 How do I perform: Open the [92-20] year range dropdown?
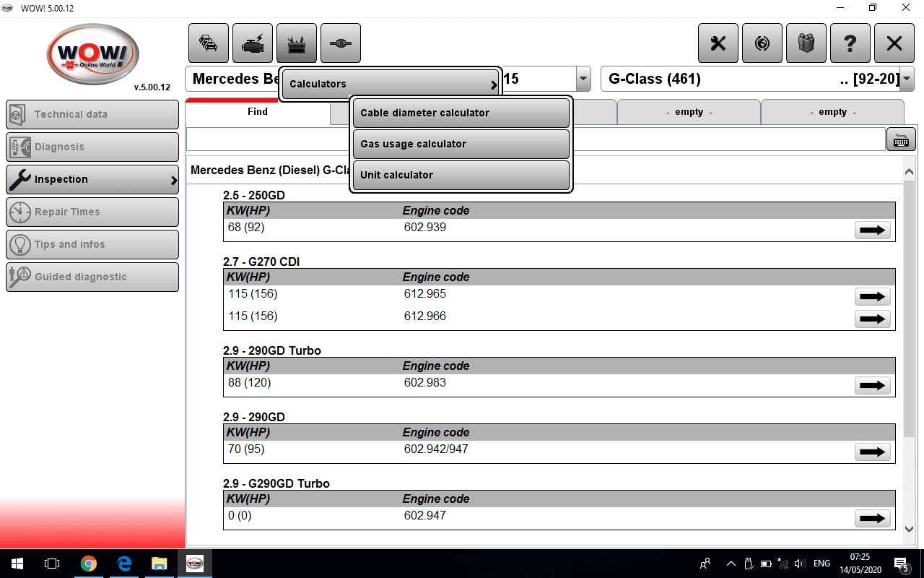click(907, 79)
